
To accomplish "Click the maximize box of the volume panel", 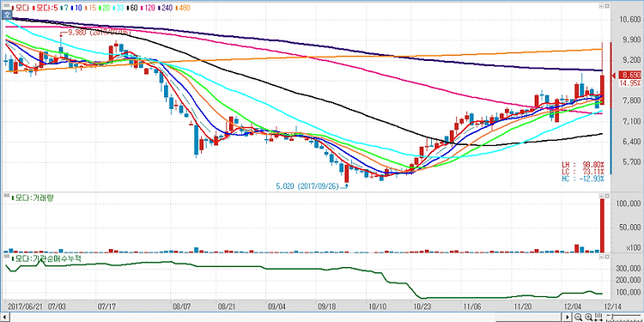I will 601,196.
